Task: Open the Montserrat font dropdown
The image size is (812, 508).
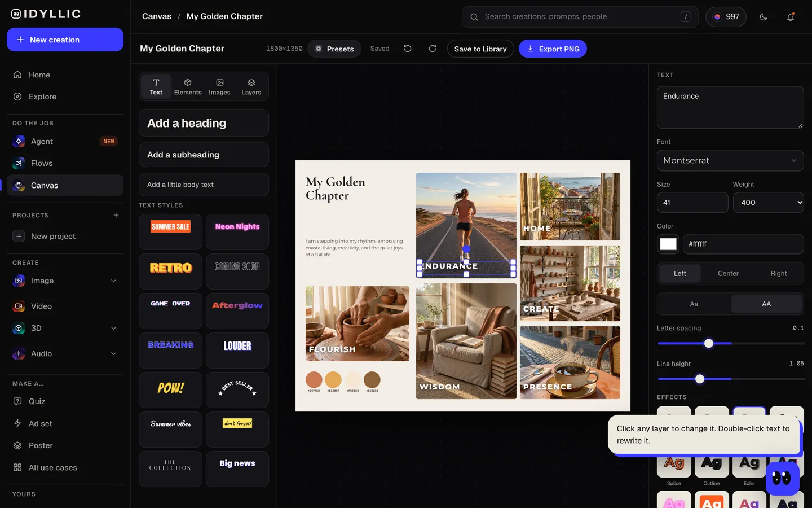Action: point(730,160)
